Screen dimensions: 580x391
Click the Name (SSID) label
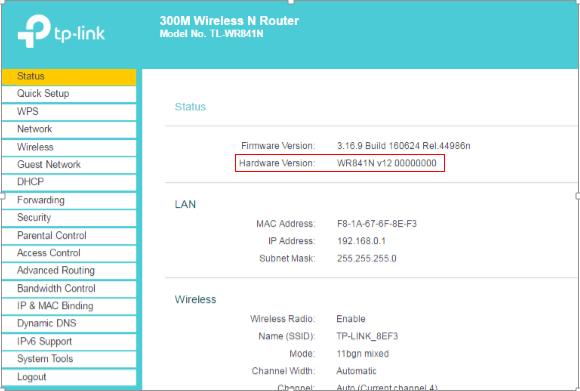[287, 336]
